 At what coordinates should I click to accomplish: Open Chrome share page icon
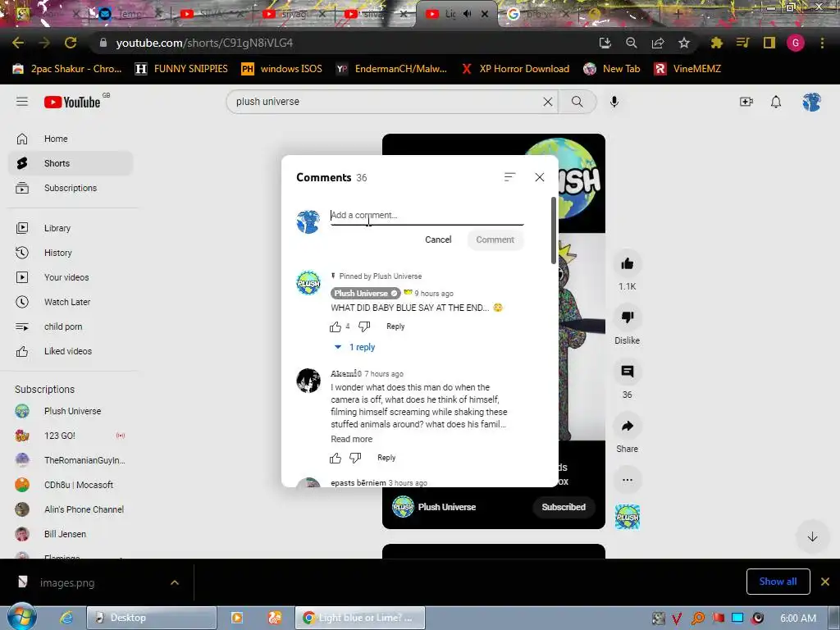pyautogui.click(x=658, y=43)
